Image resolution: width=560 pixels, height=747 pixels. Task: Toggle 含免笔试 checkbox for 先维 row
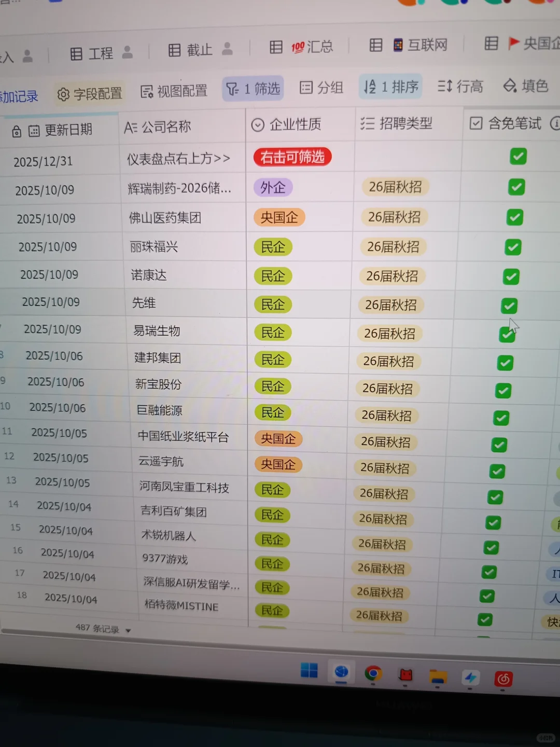509,306
